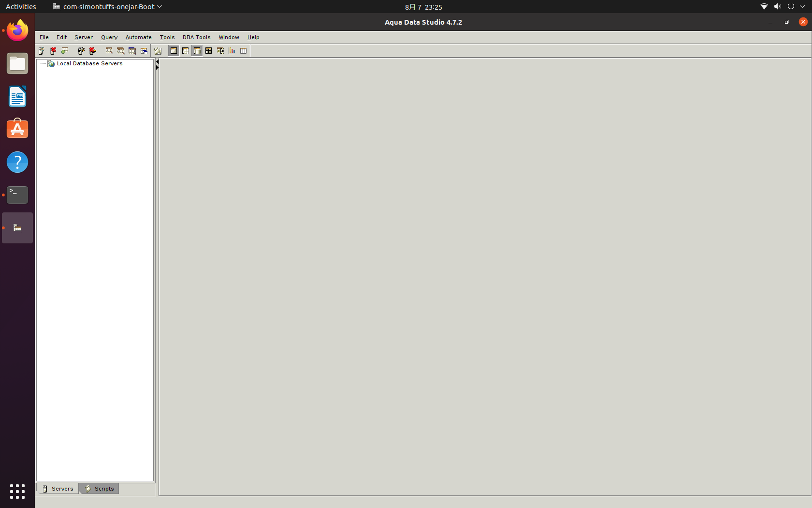Open the Query menu
Screen dimensions: 812x508
coord(109,37)
